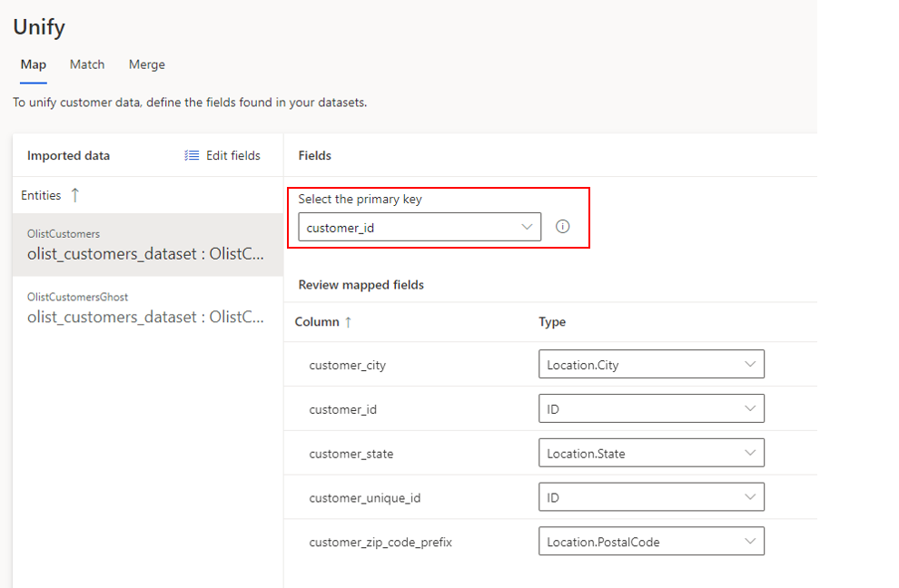
Task: Expand the Location.PostalCode type dropdown
Action: pyautogui.click(x=650, y=542)
